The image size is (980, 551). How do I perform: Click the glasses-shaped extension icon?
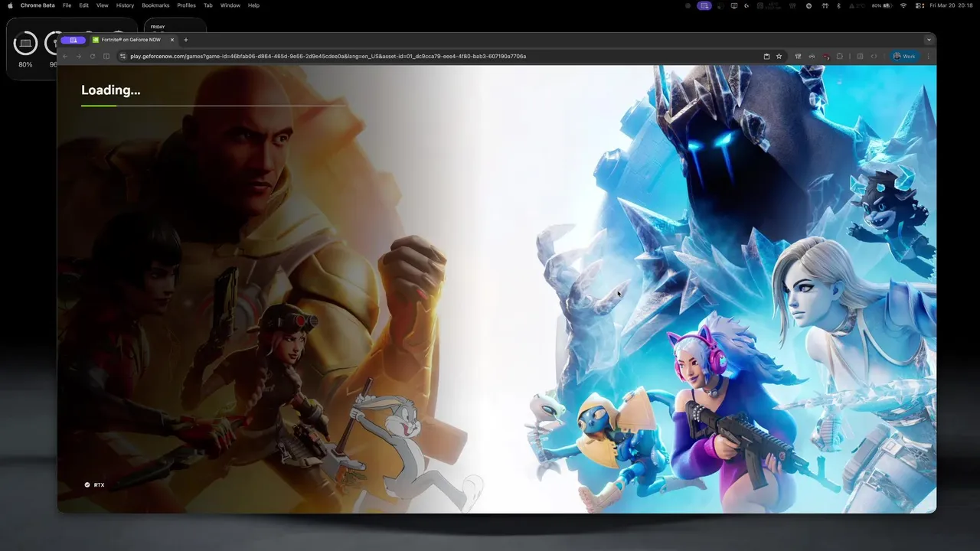tap(812, 56)
